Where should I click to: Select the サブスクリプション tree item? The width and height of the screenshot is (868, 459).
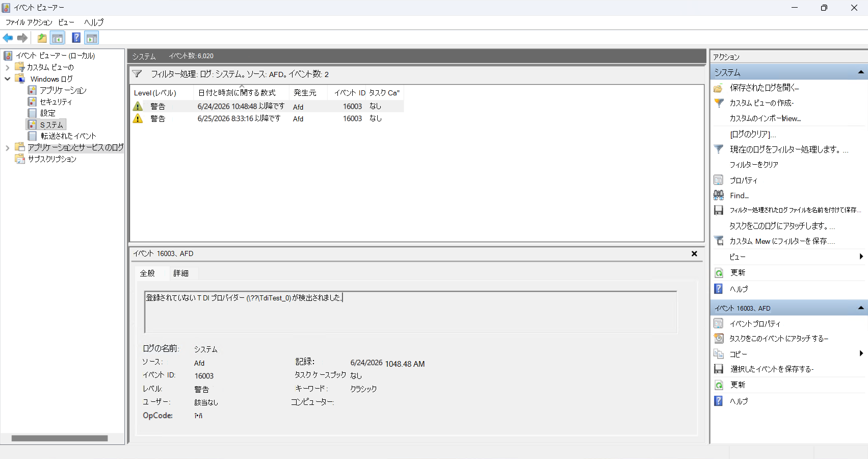52,159
